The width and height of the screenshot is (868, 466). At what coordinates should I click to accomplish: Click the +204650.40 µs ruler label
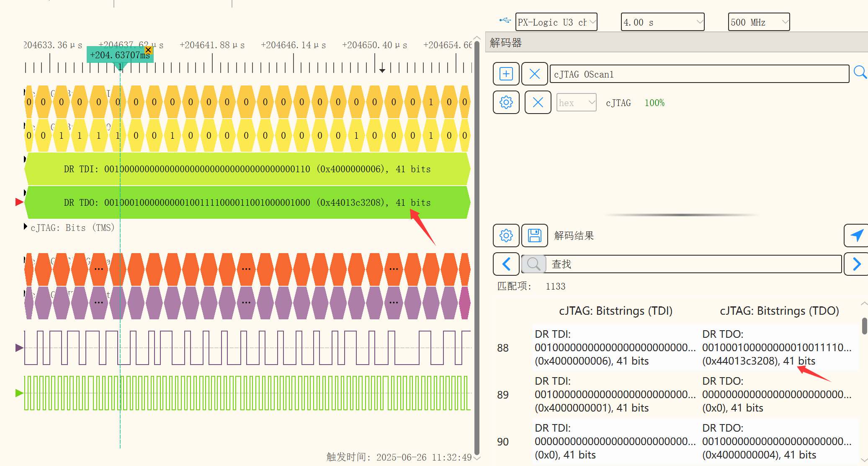[374, 45]
